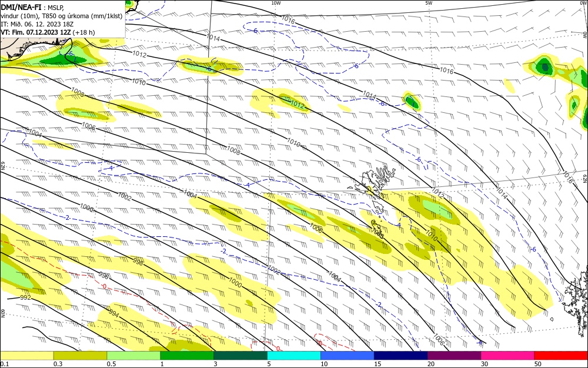Click the olive 0.3 legend color segment

80,356
